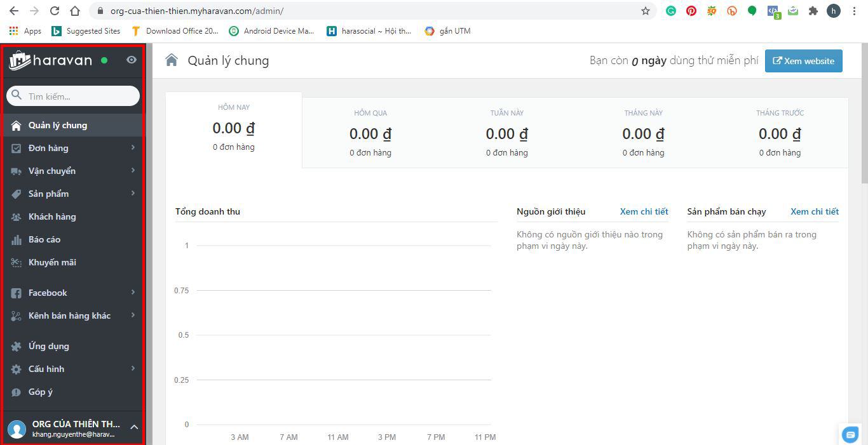Viewport: 868px width, 445px height.
Task: Open the Báo cáo menu item
Action: [x=72, y=239]
